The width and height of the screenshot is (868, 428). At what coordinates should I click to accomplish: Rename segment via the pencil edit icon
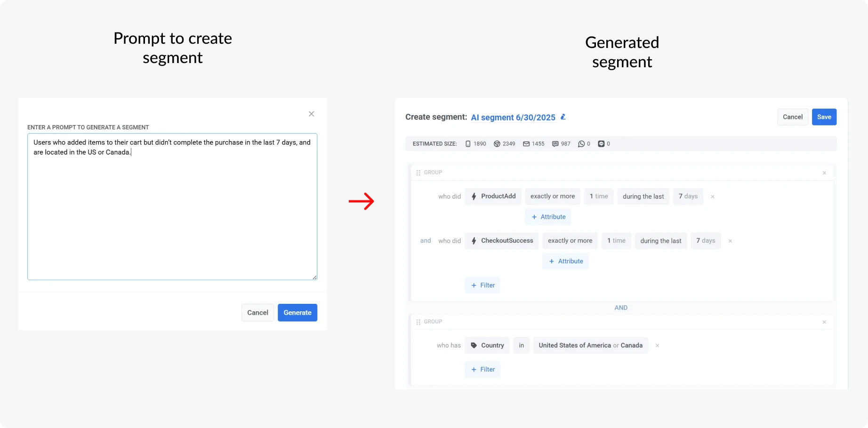563,117
